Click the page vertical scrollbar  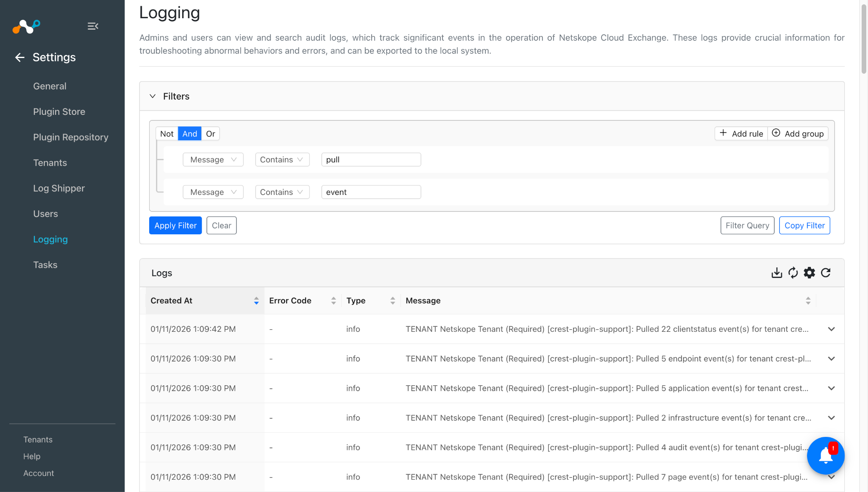tap(864, 38)
